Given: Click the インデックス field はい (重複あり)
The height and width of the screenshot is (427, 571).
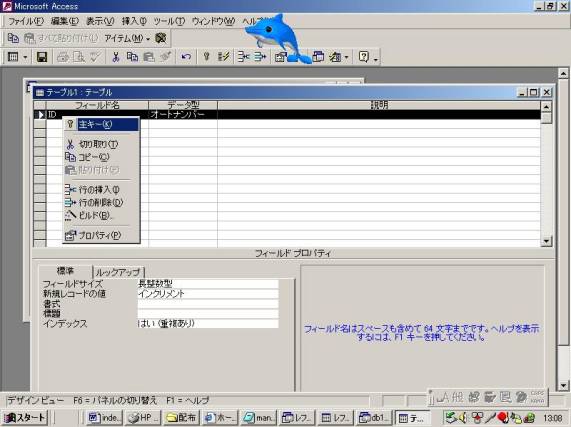Looking at the screenshot, I should coord(208,323).
